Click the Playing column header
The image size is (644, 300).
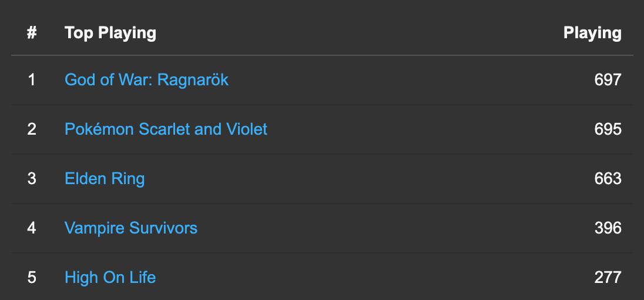point(592,33)
